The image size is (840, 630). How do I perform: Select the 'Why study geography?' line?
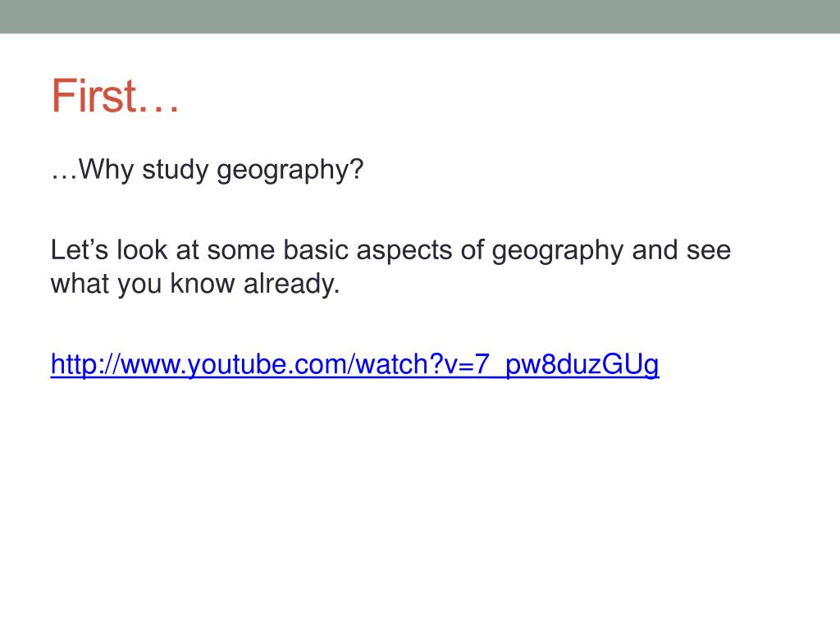[x=207, y=171]
